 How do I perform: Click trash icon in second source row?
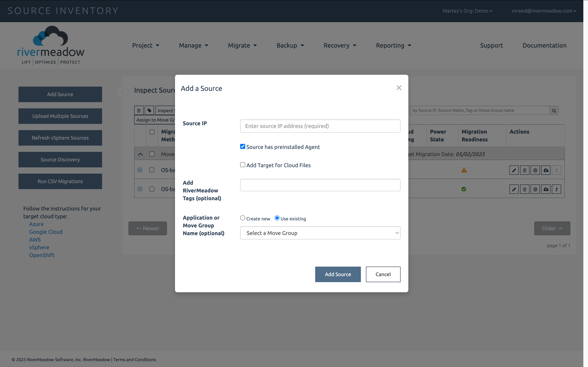coord(525,189)
